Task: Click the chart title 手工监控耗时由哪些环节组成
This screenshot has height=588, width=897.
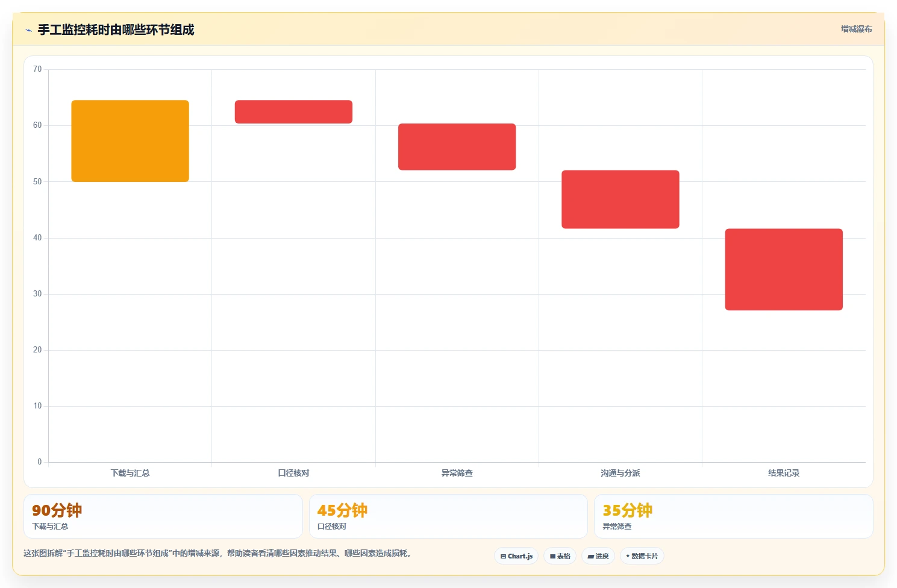Action: (x=116, y=30)
